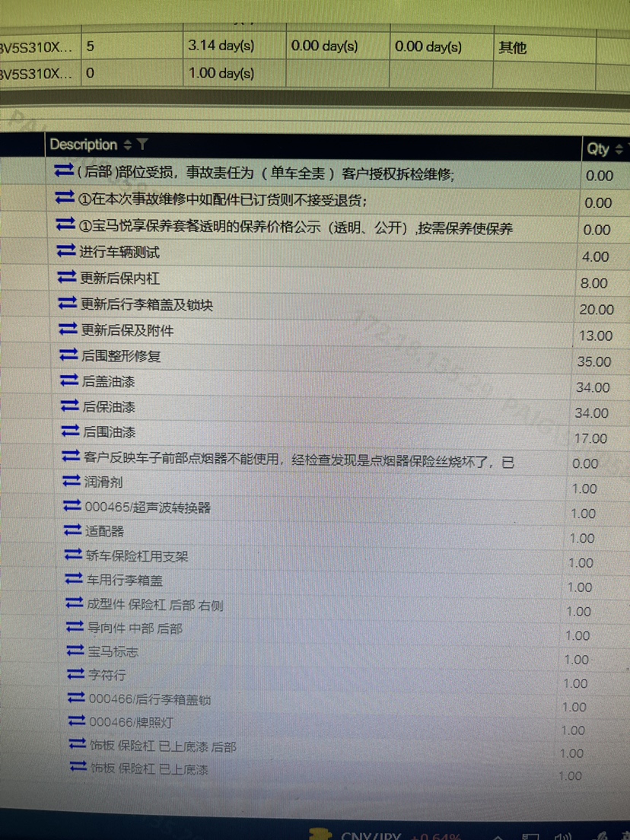Click swap icon for 车用行李箱盖 row

73,579
